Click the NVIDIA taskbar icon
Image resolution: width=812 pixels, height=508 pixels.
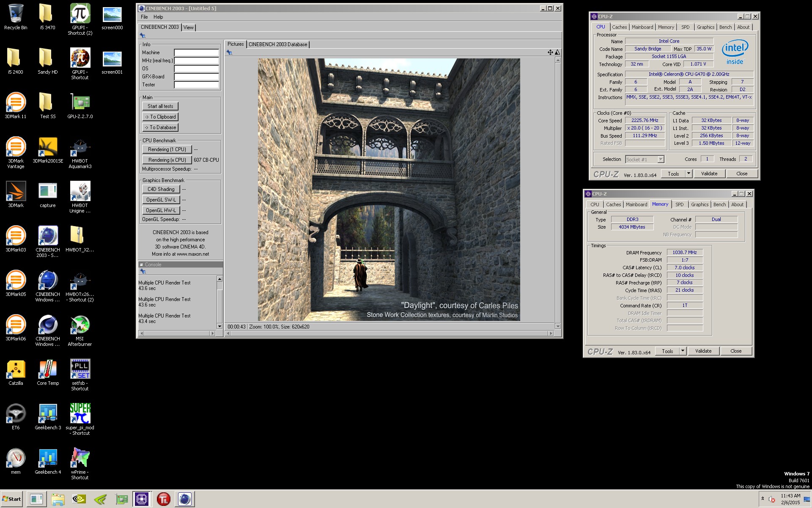[x=79, y=499]
